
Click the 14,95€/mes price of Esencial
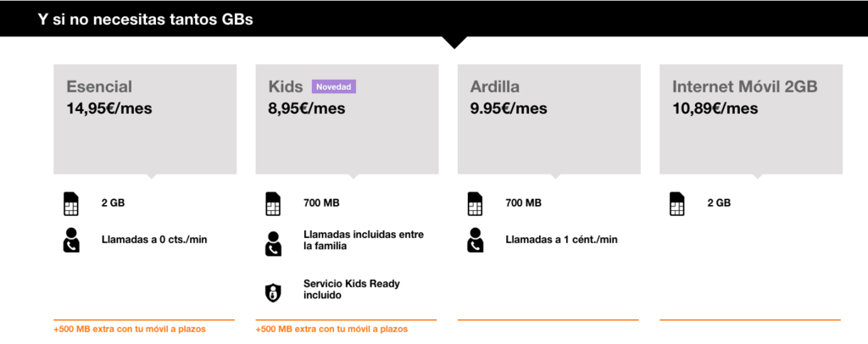click(109, 108)
